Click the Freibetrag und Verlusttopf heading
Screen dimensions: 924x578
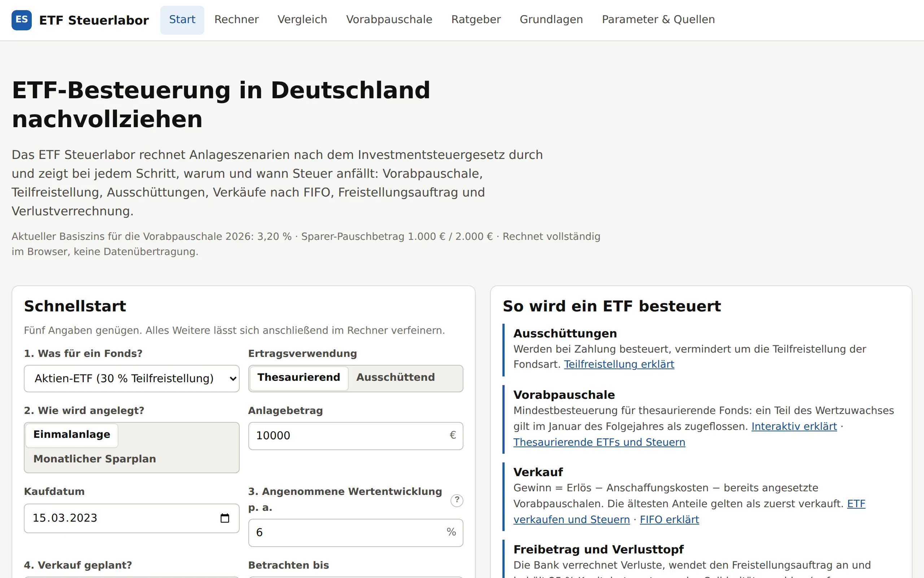tap(598, 549)
